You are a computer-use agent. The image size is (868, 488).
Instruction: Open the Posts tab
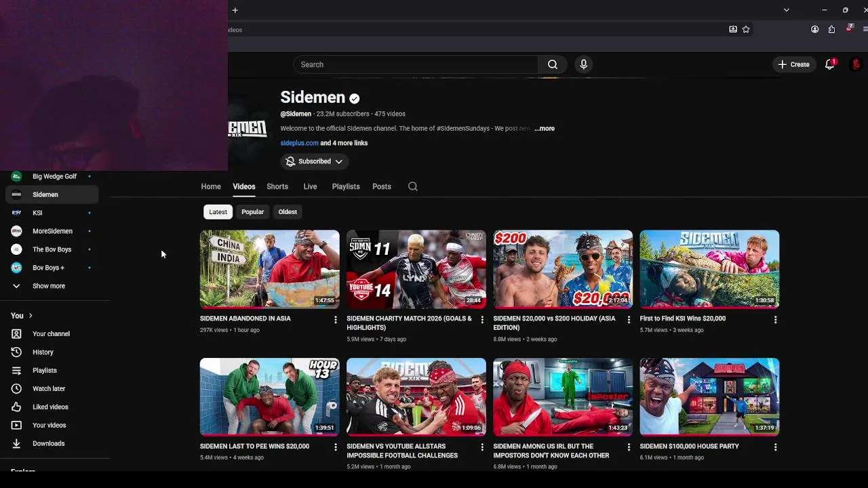pyautogui.click(x=382, y=186)
